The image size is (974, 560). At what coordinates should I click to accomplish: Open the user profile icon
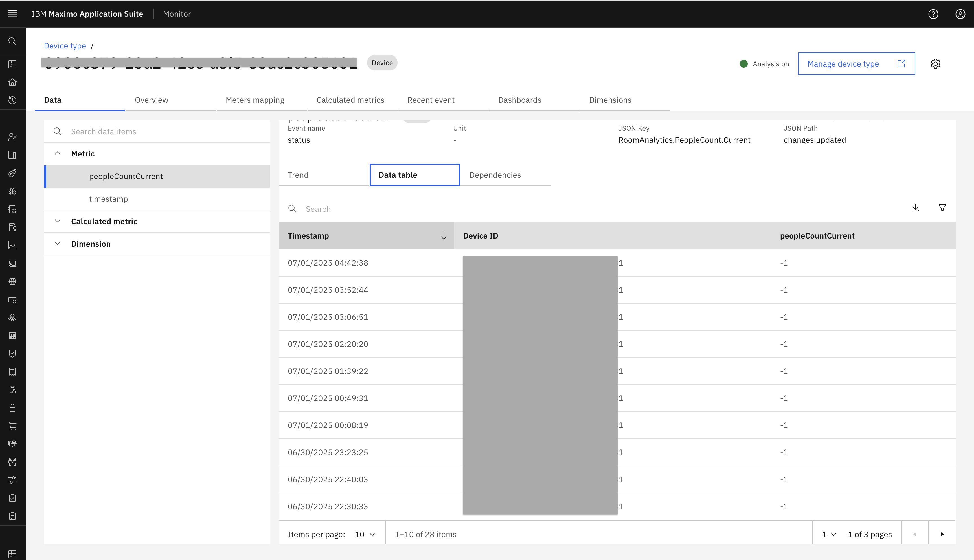coord(960,14)
